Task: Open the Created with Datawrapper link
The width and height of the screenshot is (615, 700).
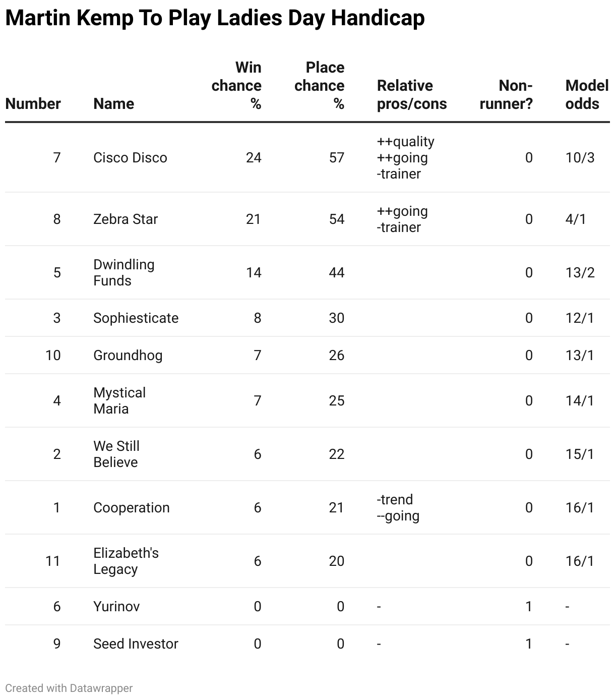Action: coord(69,688)
